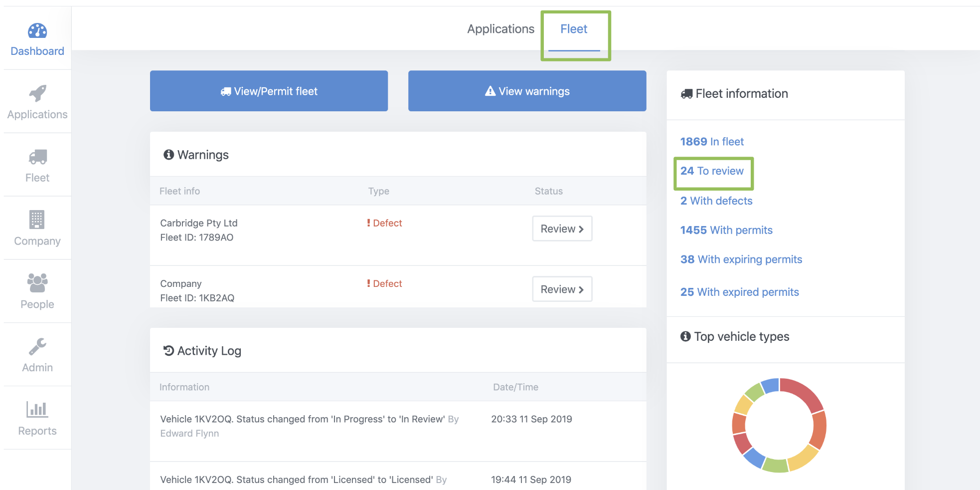Click the Activity Log history icon
The height and width of the screenshot is (490, 980).
click(168, 351)
